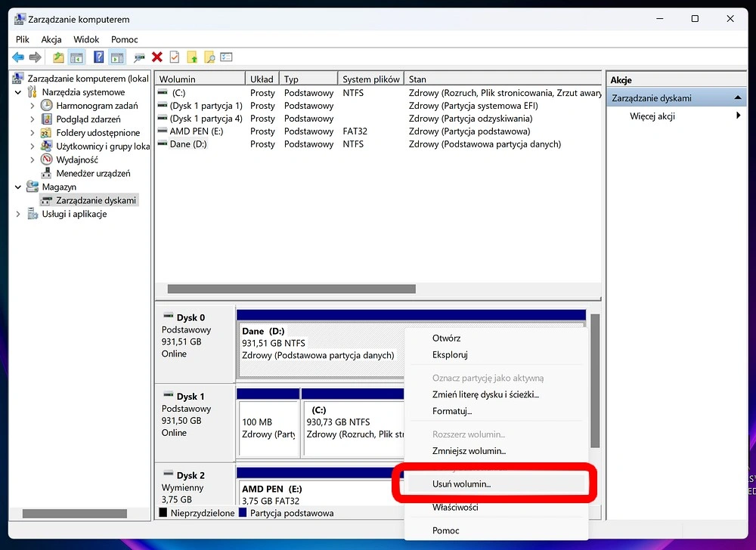This screenshot has width=756, height=550.
Task: Click the disk map vertical scrollbar
Action: click(x=595, y=381)
